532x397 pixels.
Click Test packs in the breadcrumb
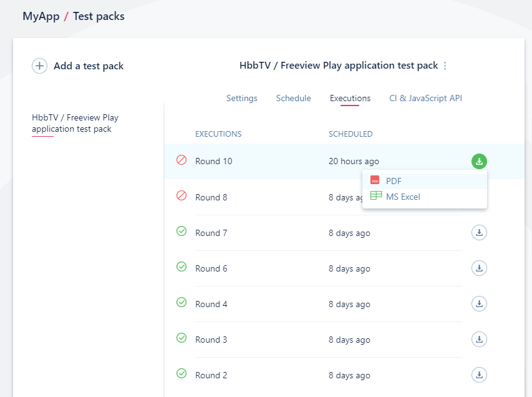coord(99,16)
